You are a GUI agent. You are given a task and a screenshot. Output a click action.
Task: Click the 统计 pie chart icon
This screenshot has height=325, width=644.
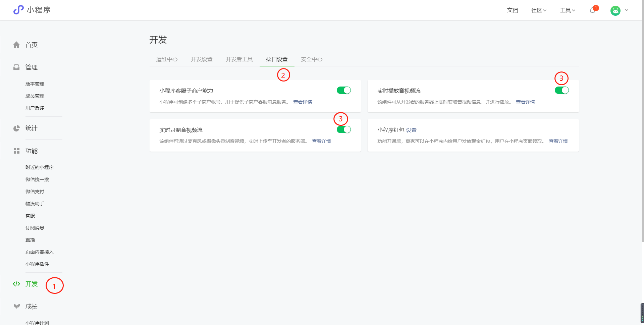16,128
